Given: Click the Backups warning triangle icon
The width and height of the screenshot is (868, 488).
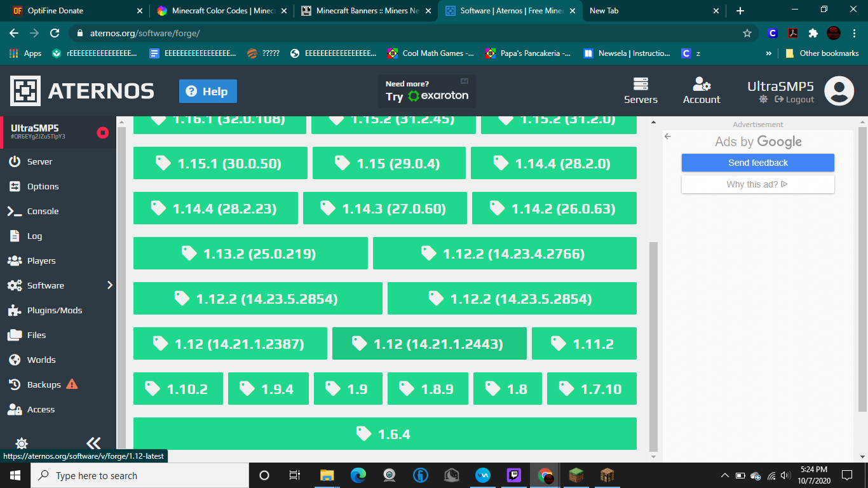Looking at the screenshot, I should (72, 384).
